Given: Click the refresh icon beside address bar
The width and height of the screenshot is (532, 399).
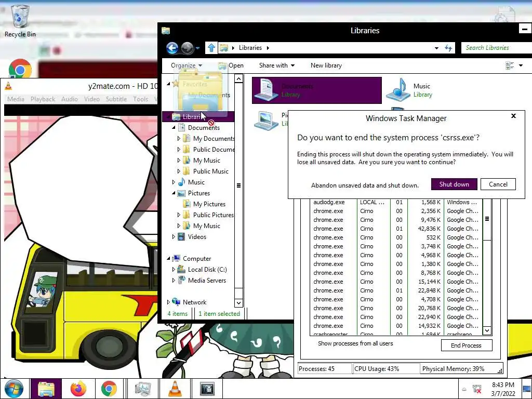Looking at the screenshot, I should (448, 48).
